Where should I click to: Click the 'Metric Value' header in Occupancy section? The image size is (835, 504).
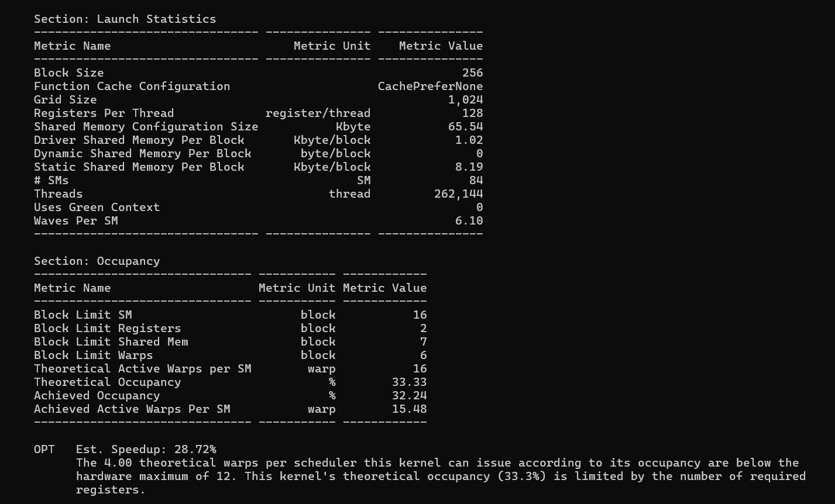point(384,288)
